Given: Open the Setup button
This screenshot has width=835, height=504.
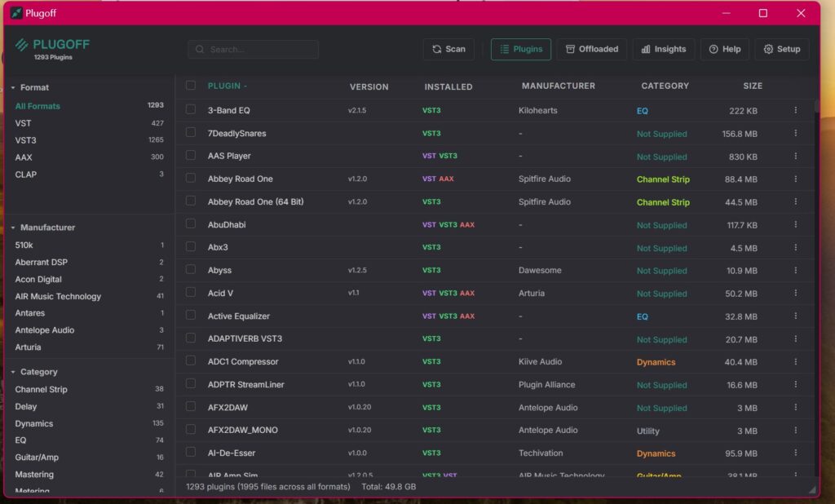Looking at the screenshot, I should click(781, 49).
